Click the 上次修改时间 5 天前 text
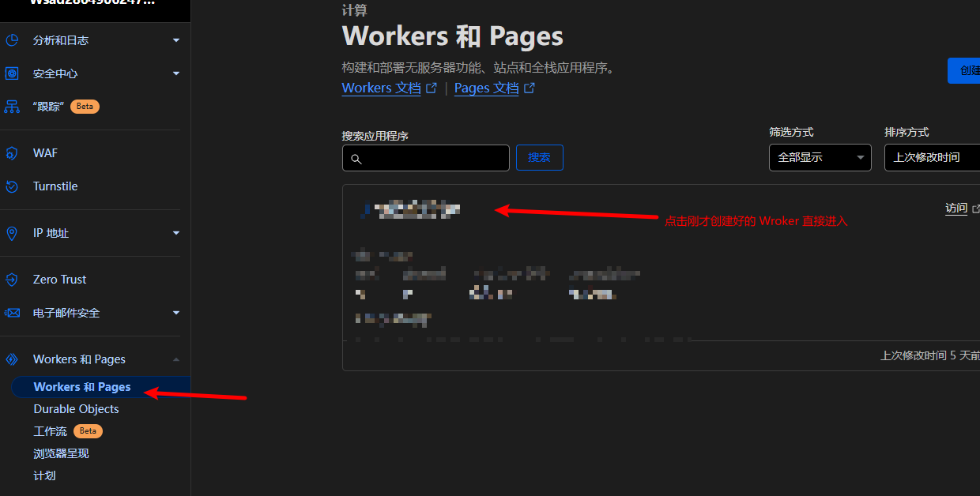980x496 pixels. tap(930, 355)
